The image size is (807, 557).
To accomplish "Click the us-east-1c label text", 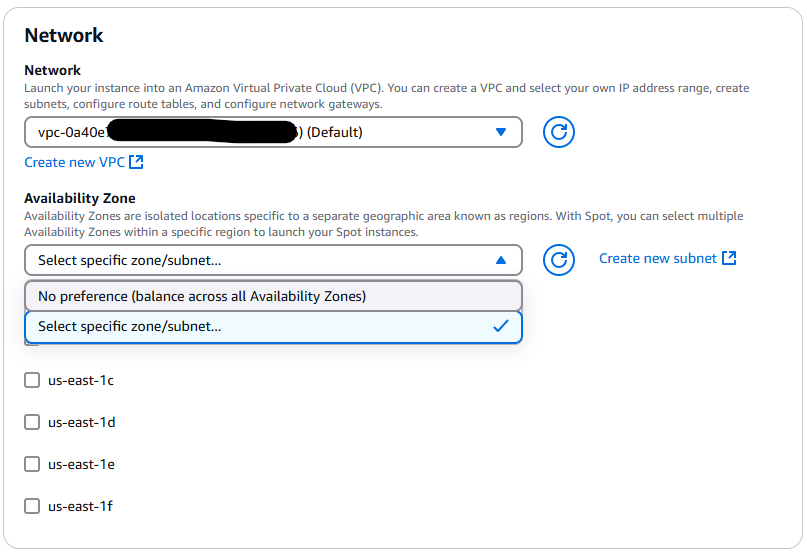I will click(81, 380).
